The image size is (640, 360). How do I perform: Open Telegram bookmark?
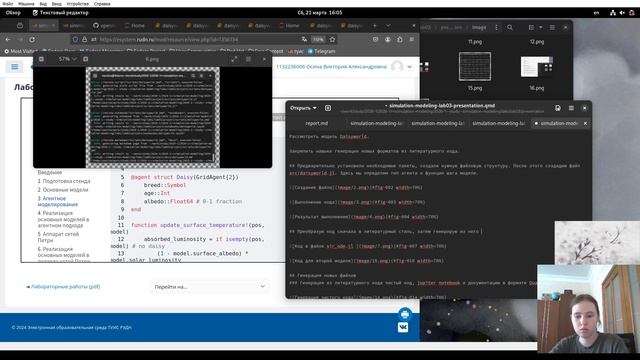click(322, 51)
